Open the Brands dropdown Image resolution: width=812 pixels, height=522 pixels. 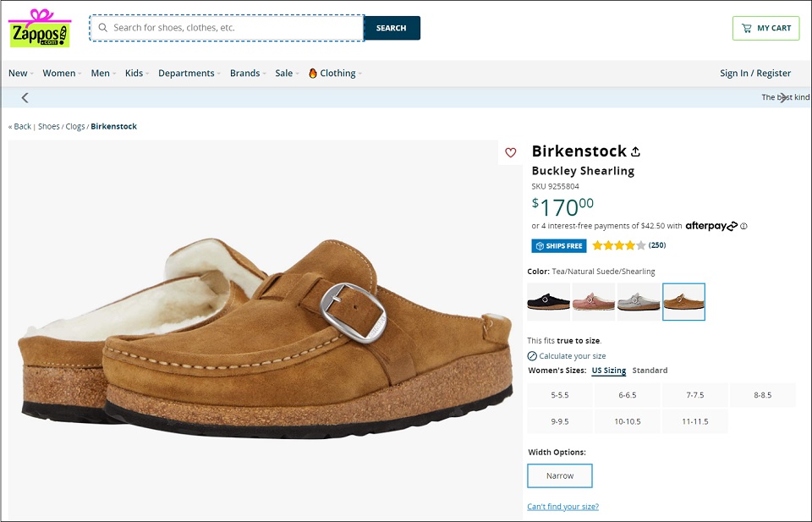coord(247,74)
